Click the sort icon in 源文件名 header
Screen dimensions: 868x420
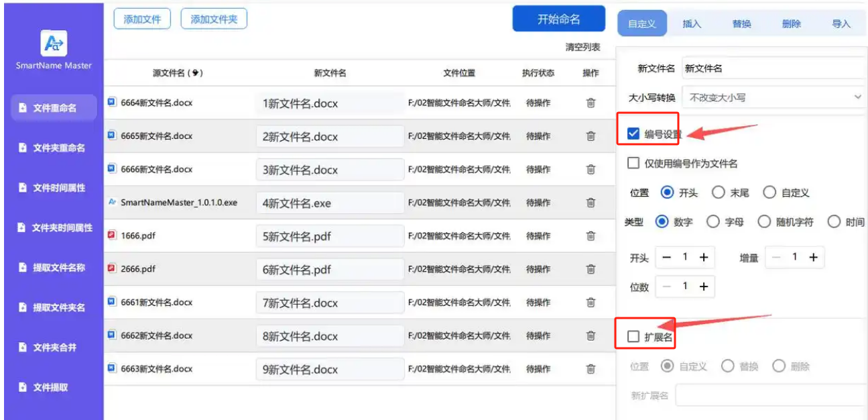click(194, 73)
